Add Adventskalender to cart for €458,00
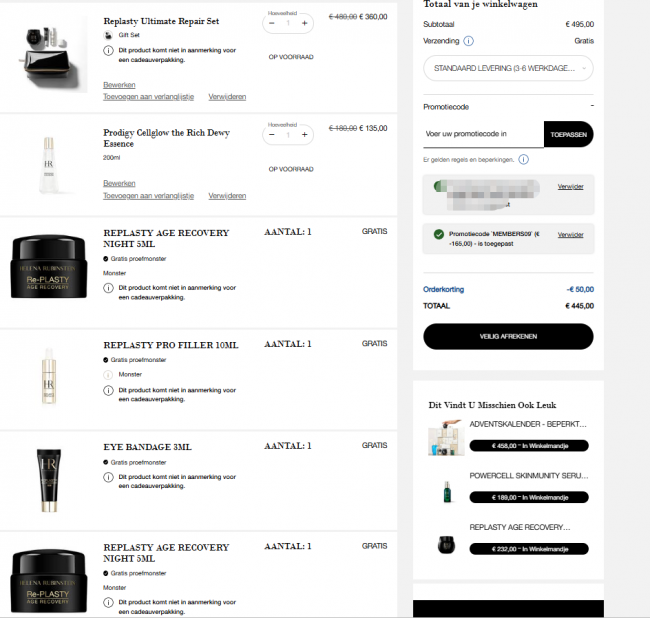The height and width of the screenshot is (618, 650). coord(529,446)
